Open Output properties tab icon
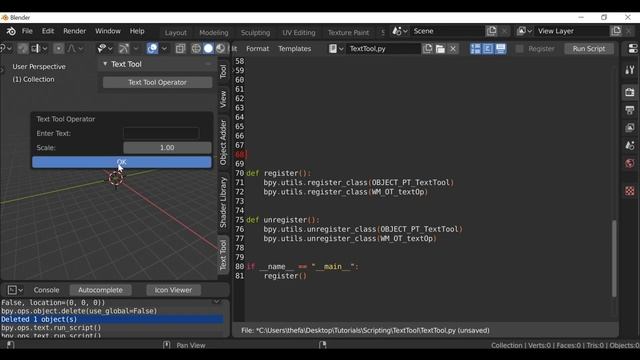Screen dimensions: 640x360 pos(630,110)
